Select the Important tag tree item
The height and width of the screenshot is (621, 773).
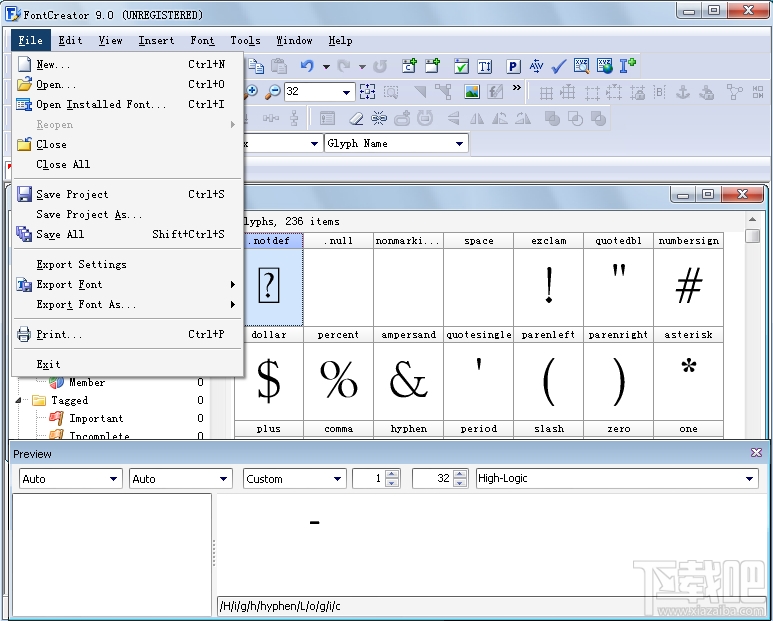coord(96,418)
